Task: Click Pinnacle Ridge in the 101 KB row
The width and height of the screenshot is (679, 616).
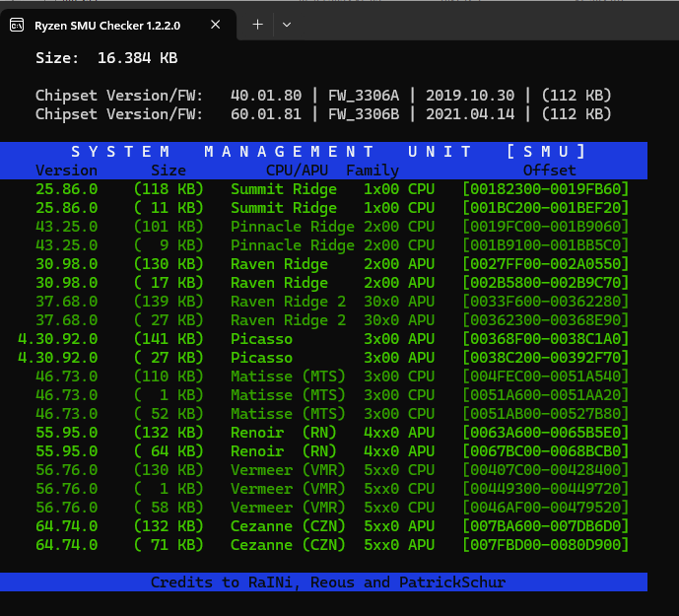Action: 293,227
